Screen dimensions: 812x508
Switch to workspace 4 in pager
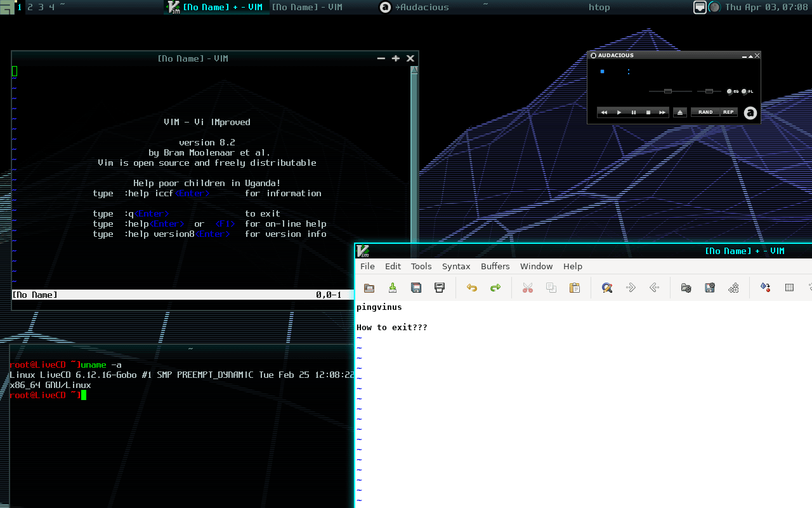click(52, 7)
